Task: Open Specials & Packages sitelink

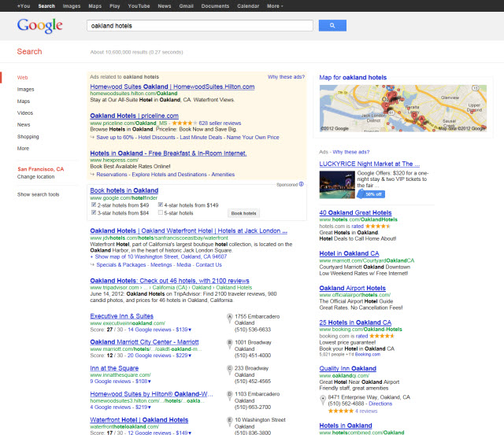Action: (121, 265)
